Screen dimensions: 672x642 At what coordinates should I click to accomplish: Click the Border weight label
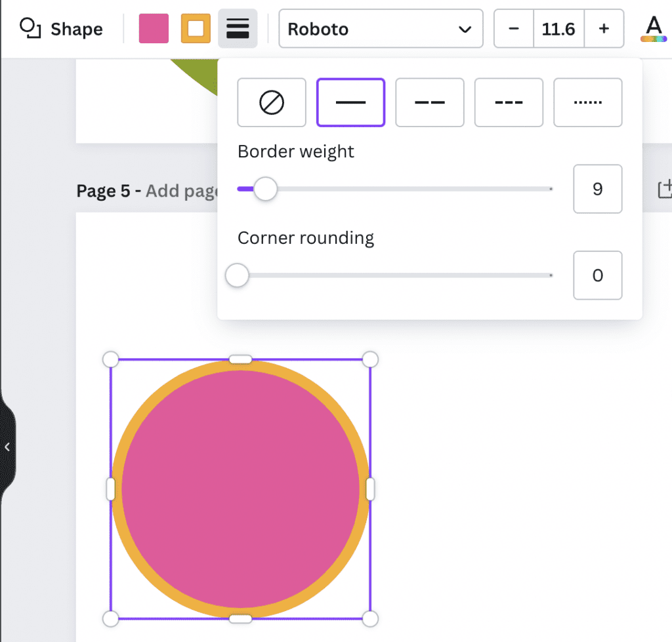coord(296,151)
